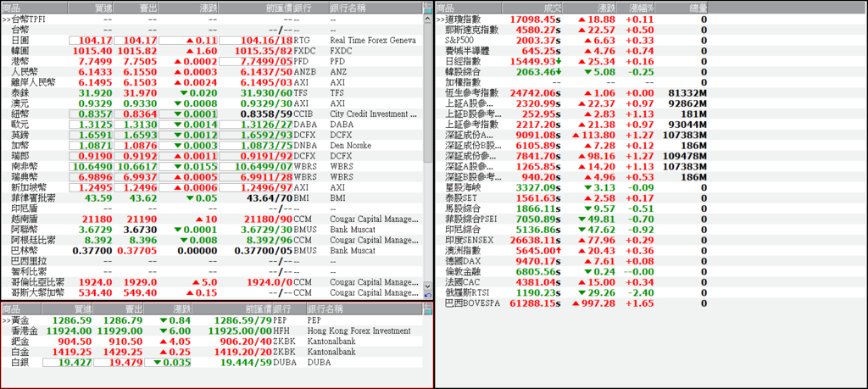Click the 加幣 bank name Den Norske

(350, 146)
